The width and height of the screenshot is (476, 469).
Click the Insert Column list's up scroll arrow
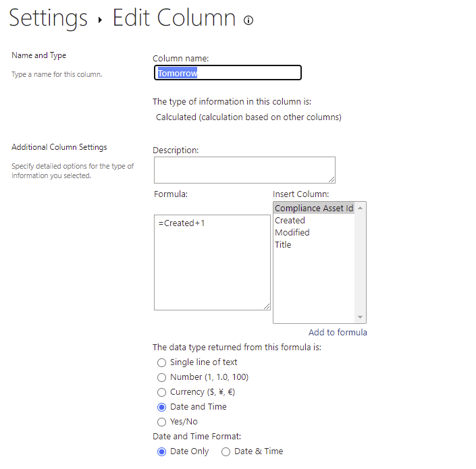360,208
